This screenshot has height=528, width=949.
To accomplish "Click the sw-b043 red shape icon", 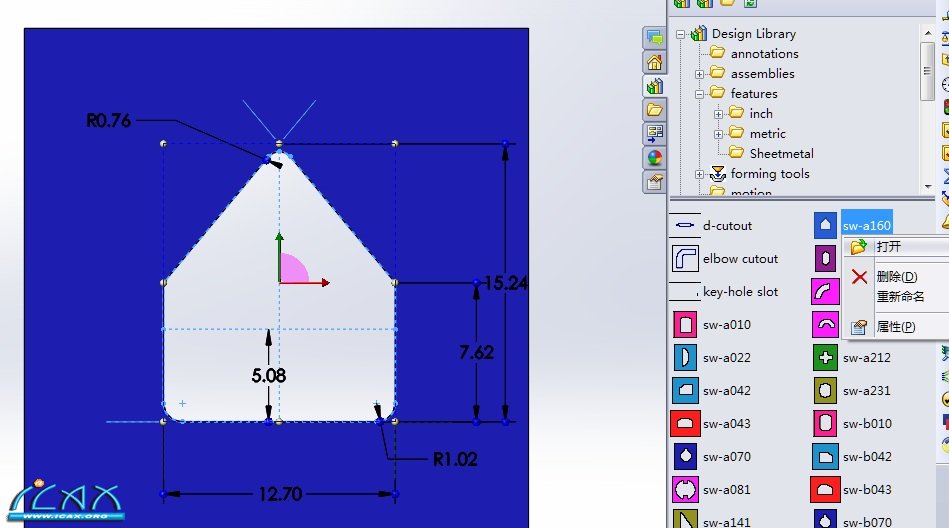I will point(825,489).
